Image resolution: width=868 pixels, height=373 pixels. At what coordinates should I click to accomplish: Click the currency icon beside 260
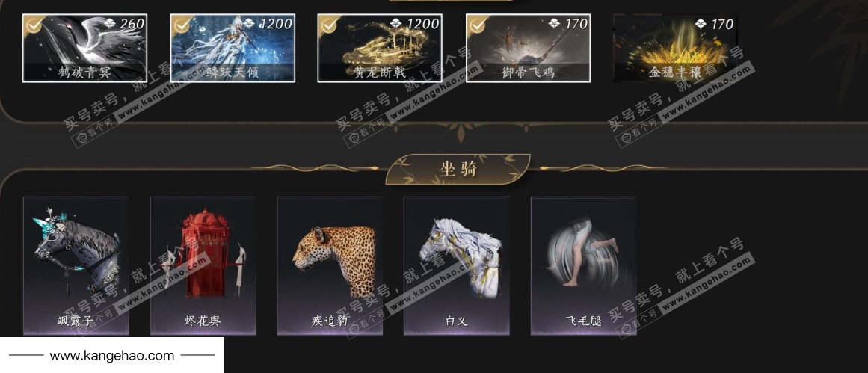(110, 23)
